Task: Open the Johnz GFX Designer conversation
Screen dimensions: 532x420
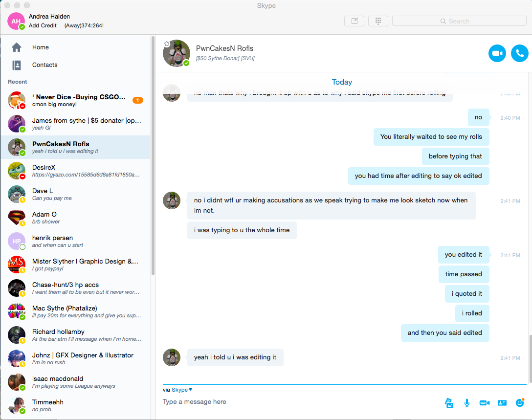Action: (75, 358)
